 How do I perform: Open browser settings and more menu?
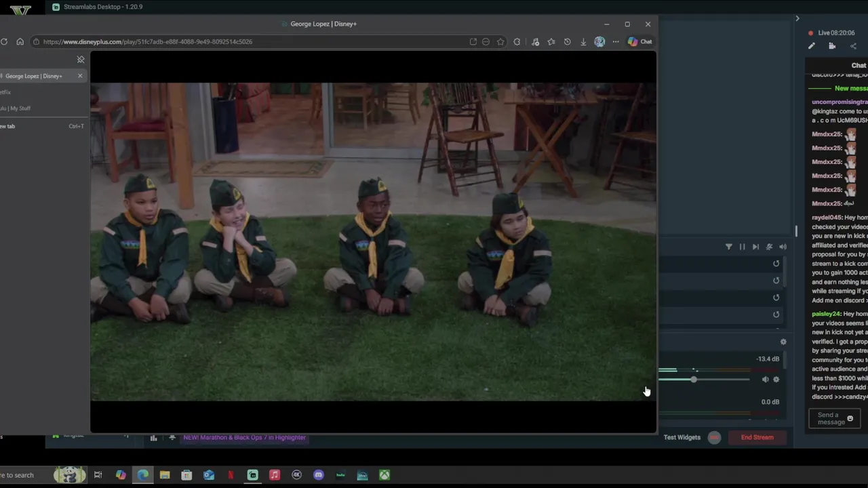click(x=616, y=41)
